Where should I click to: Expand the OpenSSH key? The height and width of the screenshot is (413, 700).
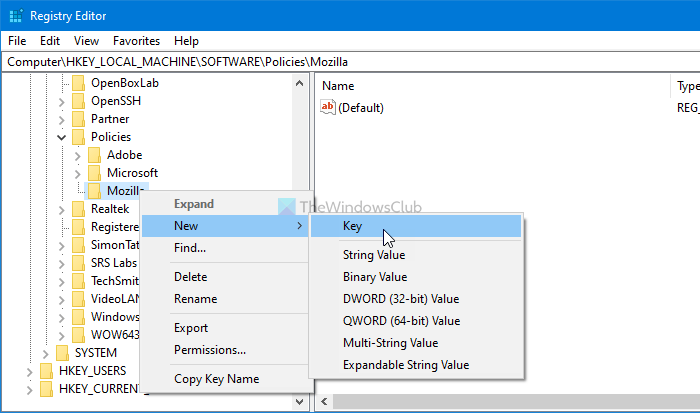pyautogui.click(x=62, y=102)
